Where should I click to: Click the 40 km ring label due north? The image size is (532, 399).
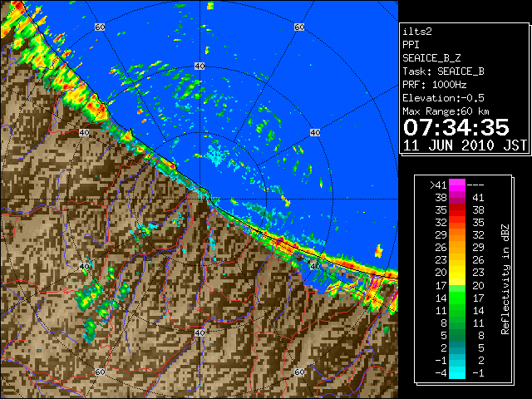199,66
